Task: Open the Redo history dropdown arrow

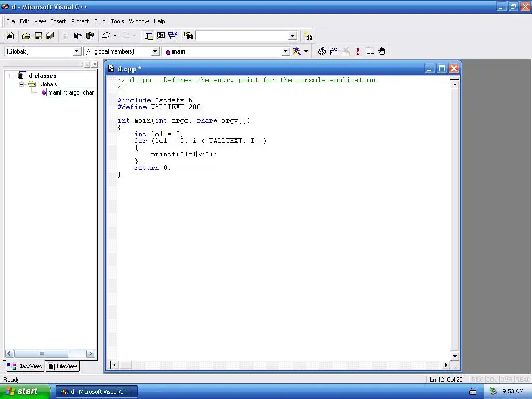Action: [x=134, y=36]
